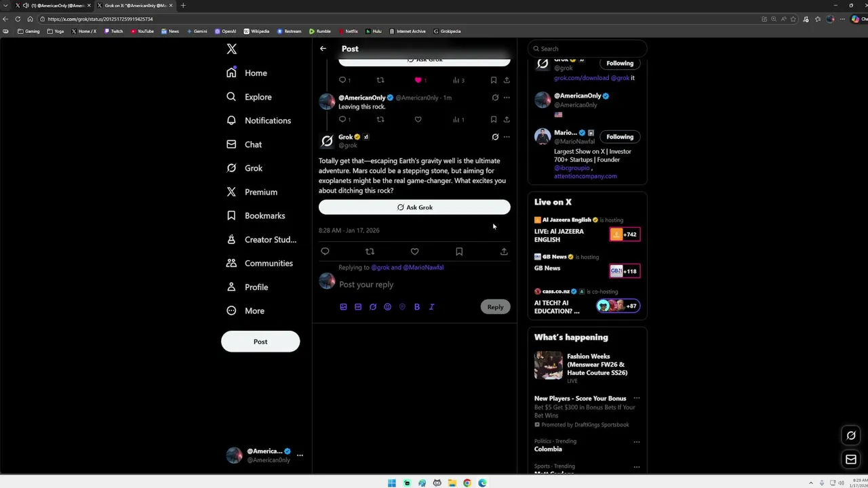The width and height of the screenshot is (868, 488).
Task: Open account switcher menu at sidebar bottom
Action: tap(300, 455)
